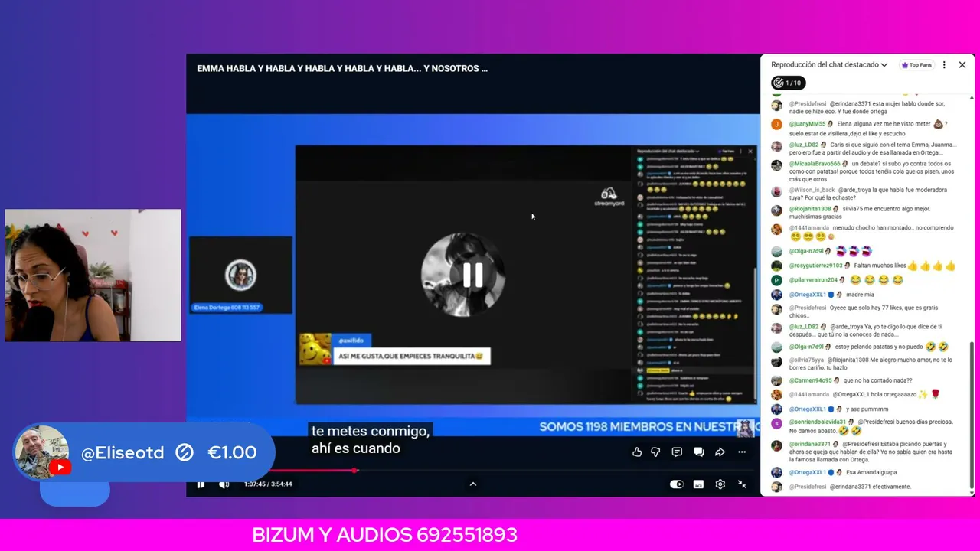Click the purple 'S' avatar of sonriendoalavida31
Image resolution: width=980 pixels, height=551 pixels.
(x=776, y=422)
